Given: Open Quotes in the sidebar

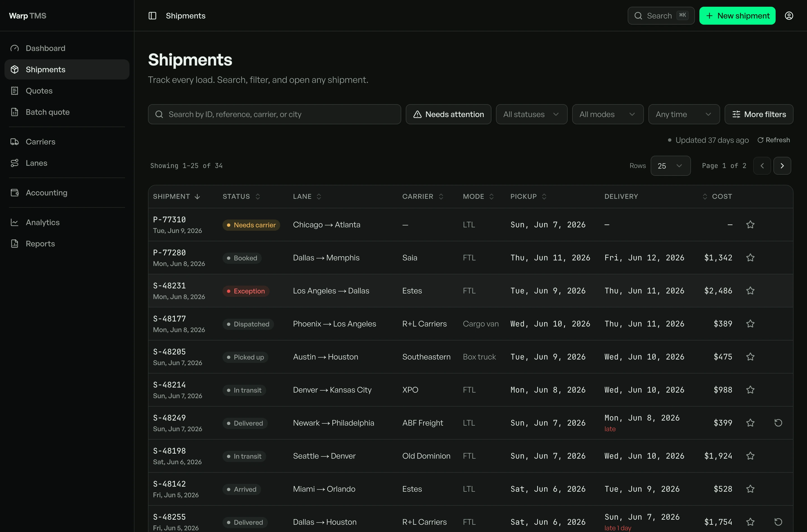Looking at the screenshot, I should tap(67, 91).
